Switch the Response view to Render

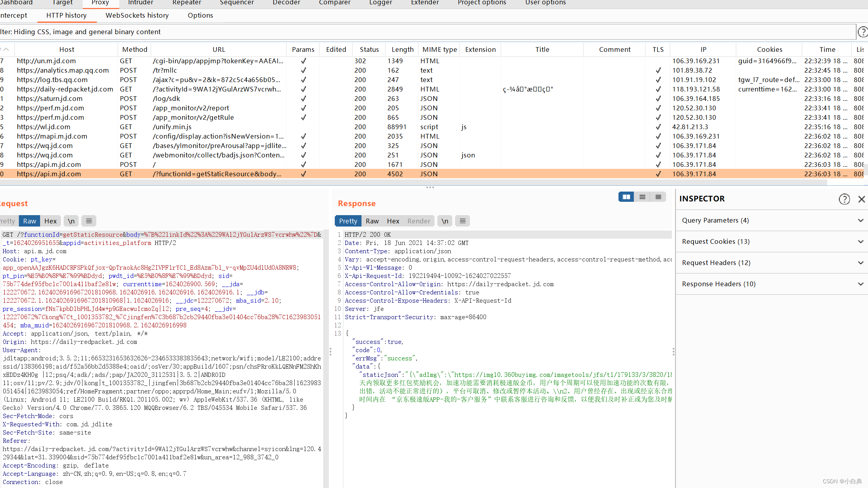418,221
